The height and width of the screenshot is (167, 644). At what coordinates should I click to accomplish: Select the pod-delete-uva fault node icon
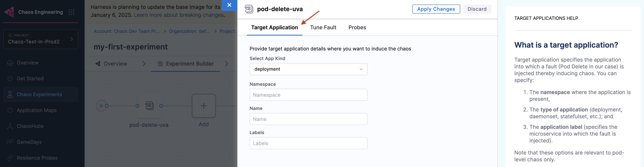pos(149,106)
